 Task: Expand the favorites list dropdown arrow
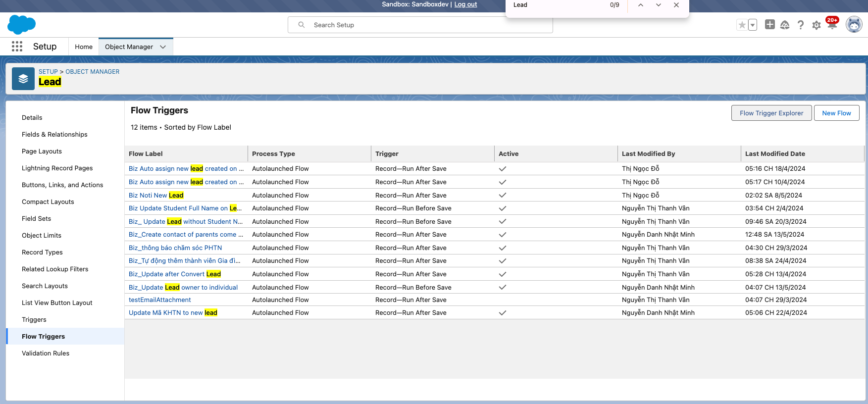pos(753,25)
